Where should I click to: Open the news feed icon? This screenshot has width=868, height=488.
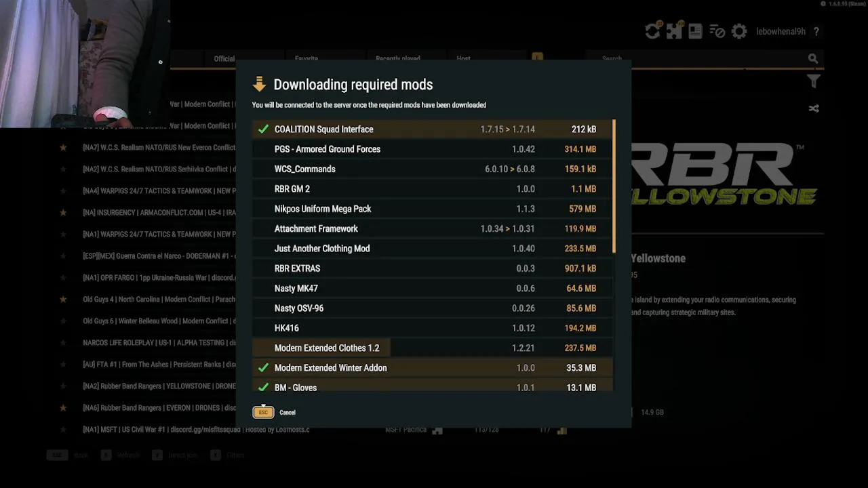pos(695,31)
